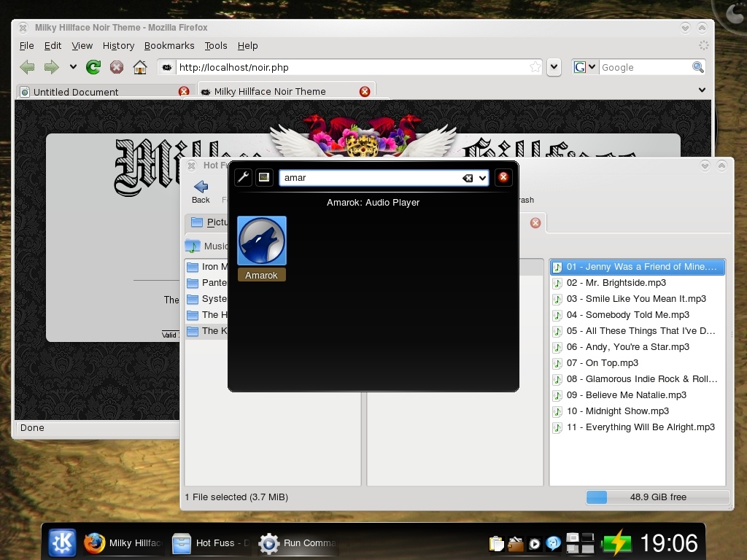
Task: Click the 48.9 GiB free space bar
Action: click(x=657, y=497)
